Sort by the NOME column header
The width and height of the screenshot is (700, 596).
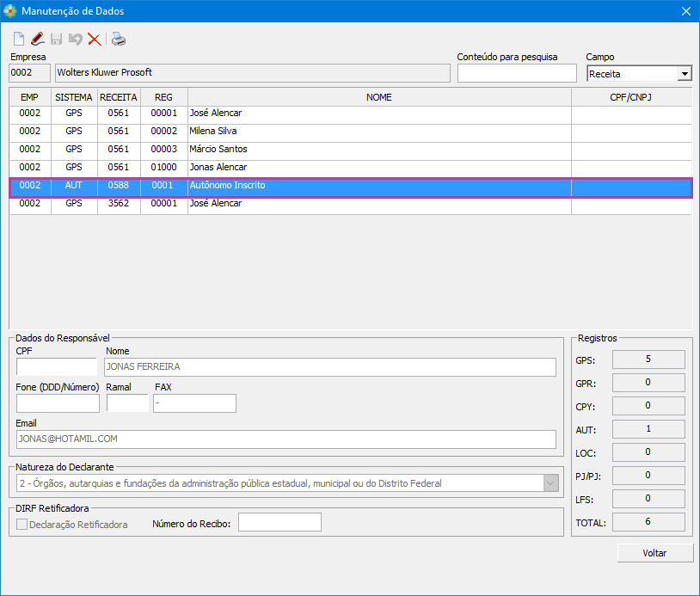(x=378, y=97)
